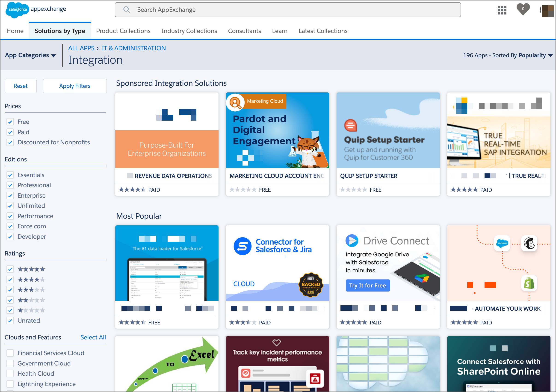Screen dimensions: 556x392
Task: Click the Reset button to clear filters
Action: tap(20, 86)
